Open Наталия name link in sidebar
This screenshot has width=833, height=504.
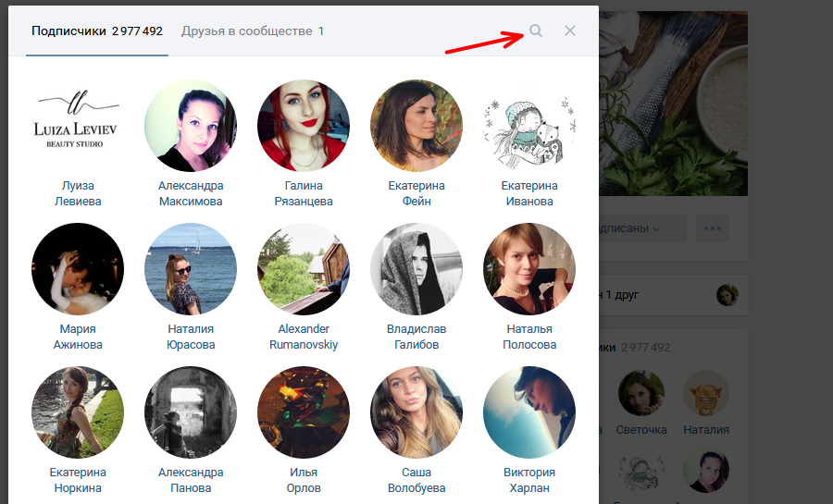tap(706, 430)
